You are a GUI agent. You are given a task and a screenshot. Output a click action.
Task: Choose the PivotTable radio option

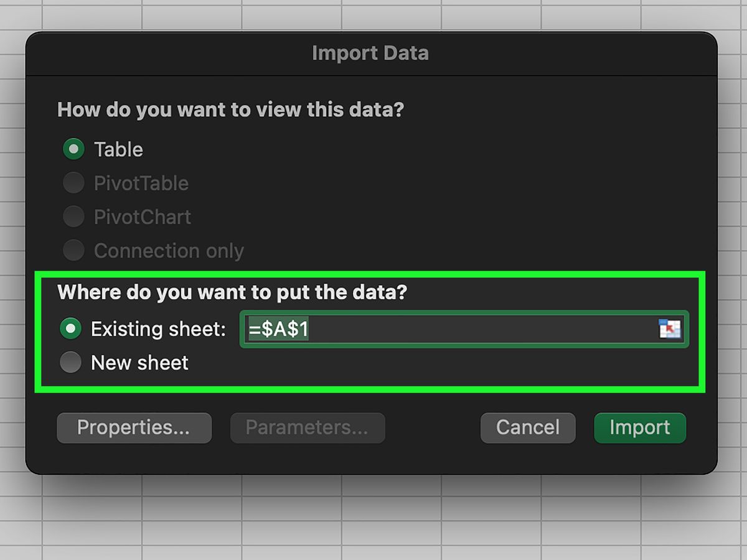73,183
